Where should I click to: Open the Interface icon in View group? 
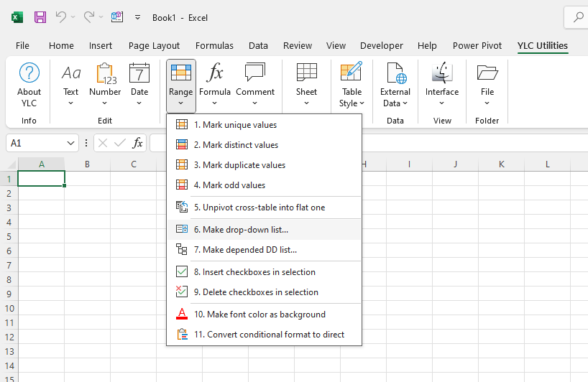pos(441,73)
